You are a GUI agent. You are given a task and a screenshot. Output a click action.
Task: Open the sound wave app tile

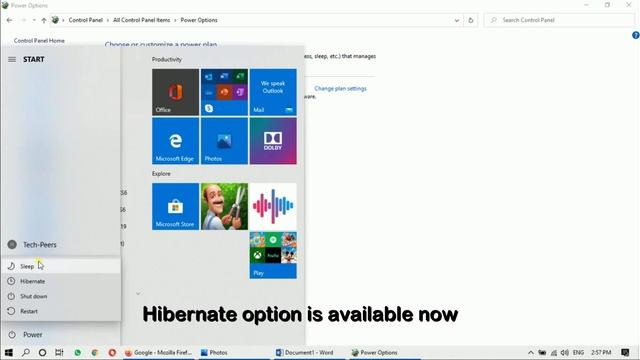(273, 206)
